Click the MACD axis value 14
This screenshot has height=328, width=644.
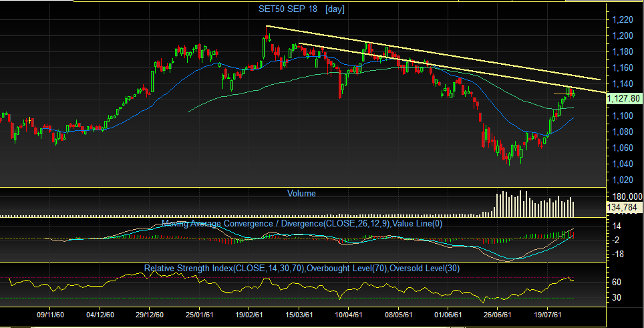617,226
